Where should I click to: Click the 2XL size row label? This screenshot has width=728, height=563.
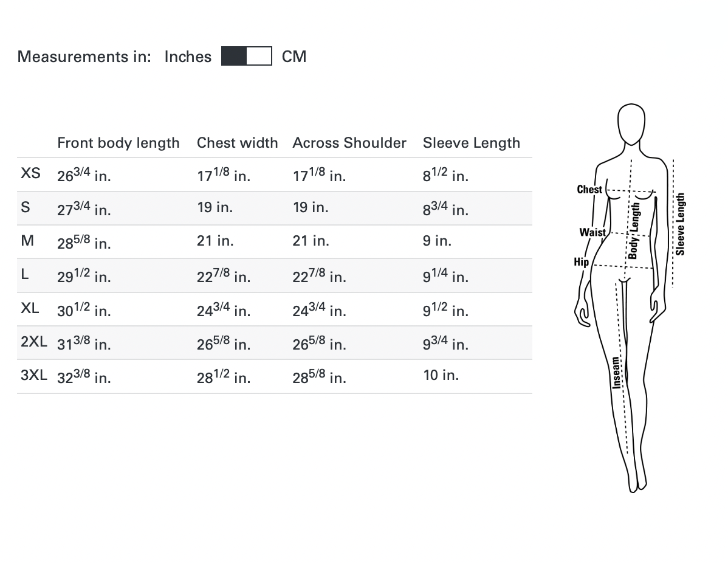coord(34,341)
